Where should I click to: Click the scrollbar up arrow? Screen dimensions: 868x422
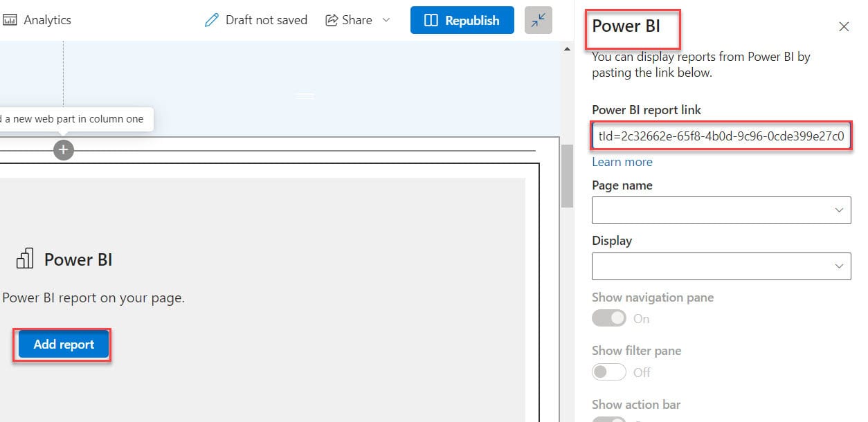coord(567,48)
